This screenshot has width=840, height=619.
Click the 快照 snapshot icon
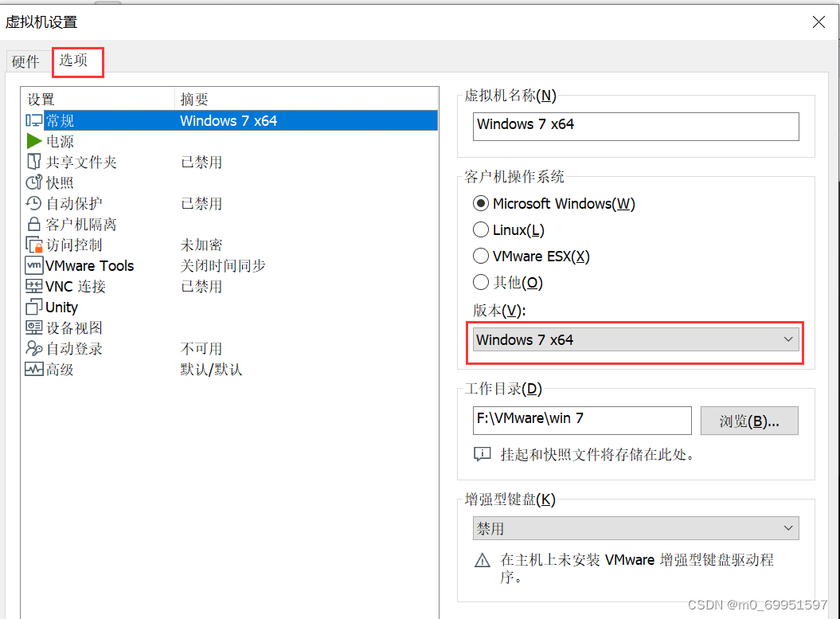pos(33,182)
